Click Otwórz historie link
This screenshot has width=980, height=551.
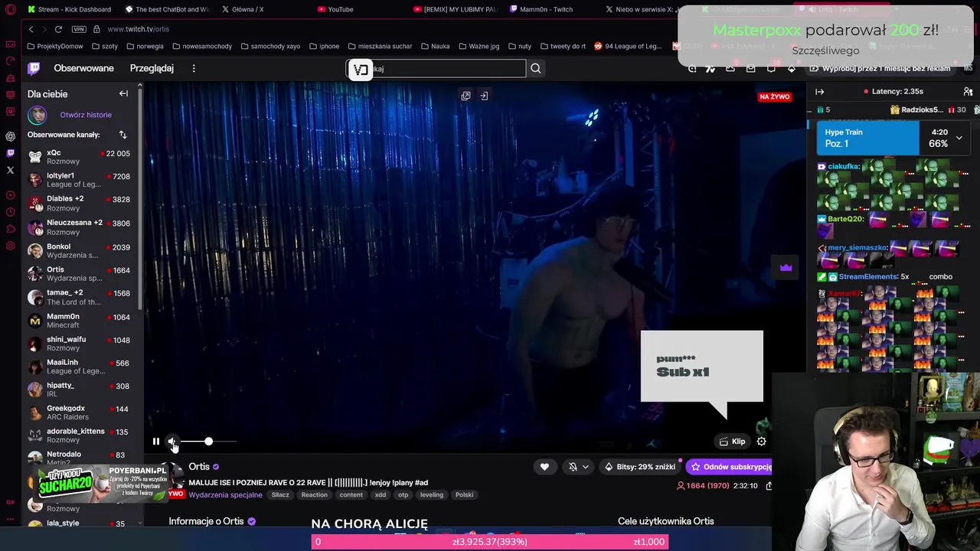point(86,115)
